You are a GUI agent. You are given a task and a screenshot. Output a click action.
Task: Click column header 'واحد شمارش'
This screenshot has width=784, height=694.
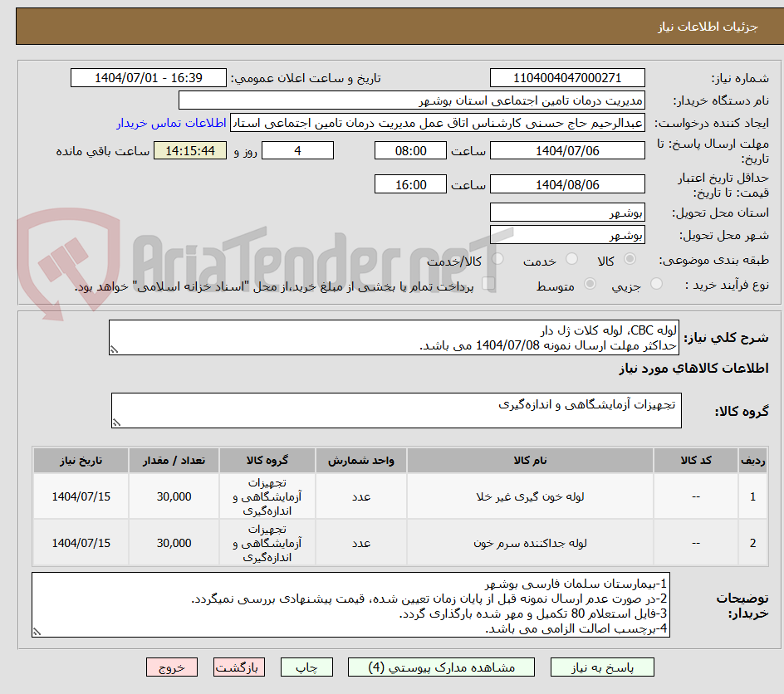click(x=361, y=460)
